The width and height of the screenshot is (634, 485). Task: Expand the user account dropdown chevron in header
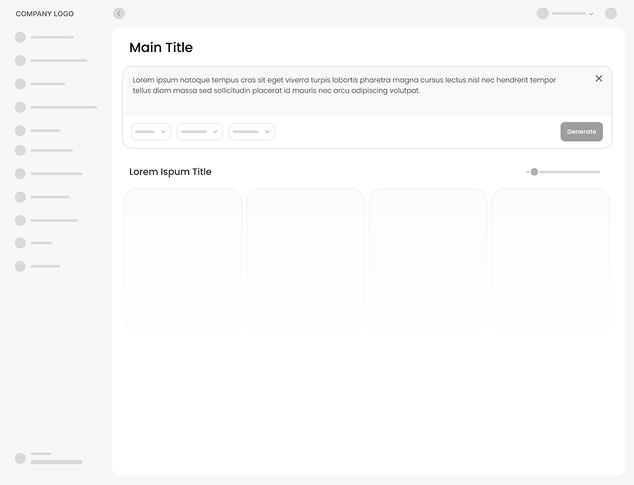(591, 14)
